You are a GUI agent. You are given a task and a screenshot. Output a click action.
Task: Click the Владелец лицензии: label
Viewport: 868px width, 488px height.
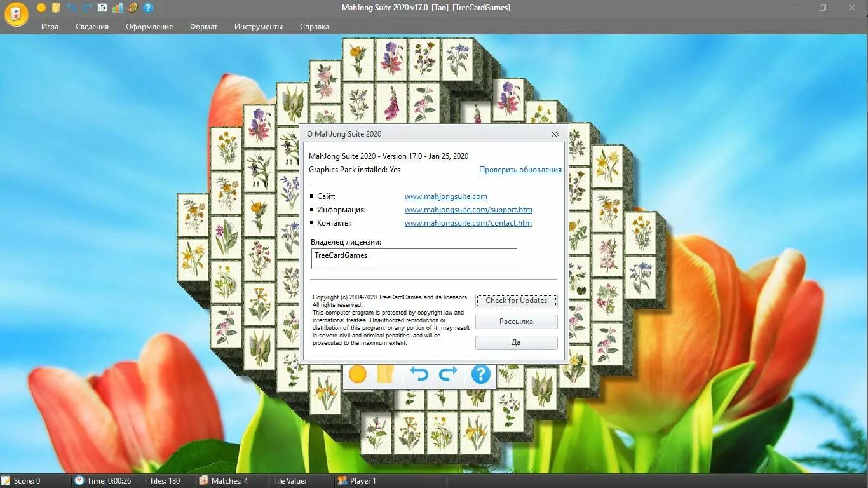[346, 242]
